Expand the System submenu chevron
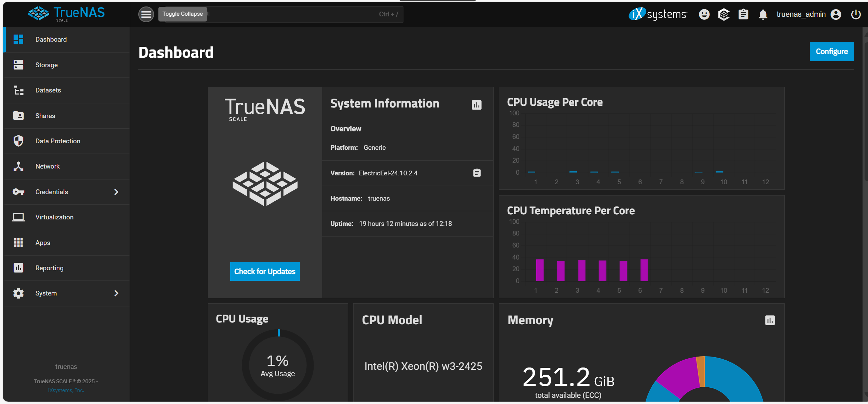This screenshot has height=404, width=868. coord(116,293)
